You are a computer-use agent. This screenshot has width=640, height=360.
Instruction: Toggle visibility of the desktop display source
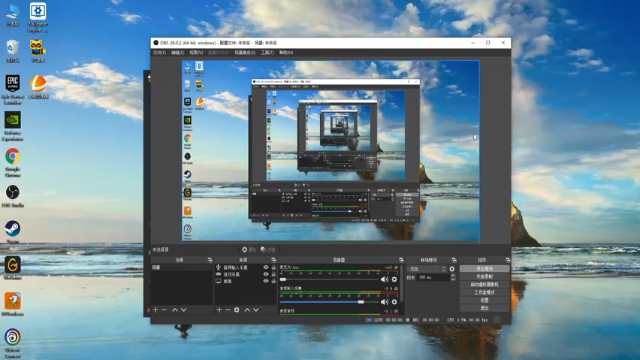(266, 281)
